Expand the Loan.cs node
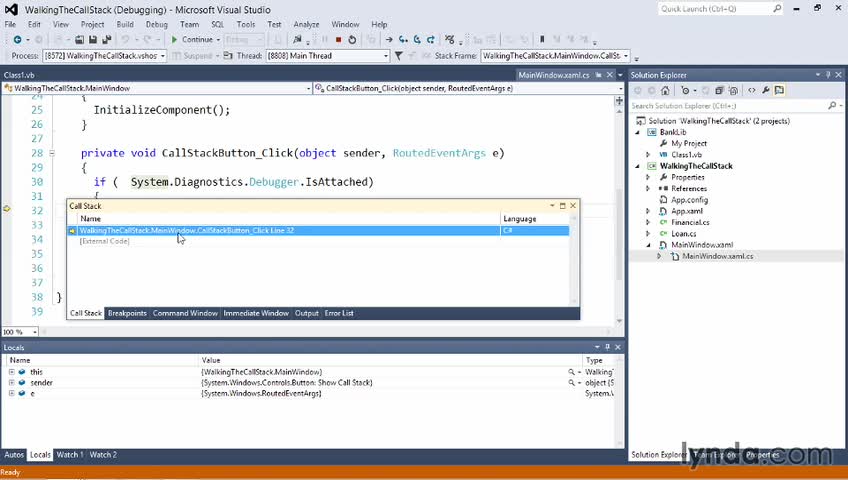 point(648,234)
